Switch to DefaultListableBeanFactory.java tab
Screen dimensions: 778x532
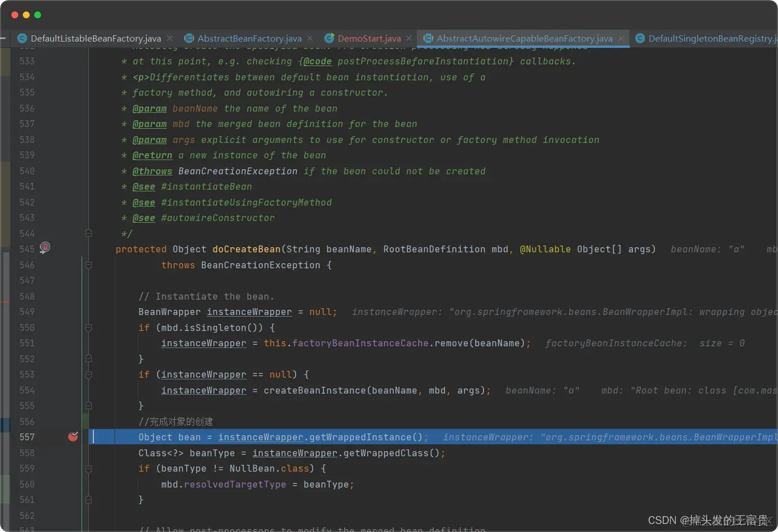pyautogui.click(x=96, y=38)
